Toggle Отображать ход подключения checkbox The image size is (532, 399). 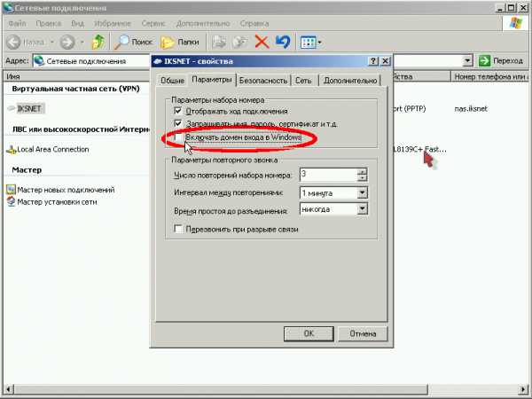[x=178, y=111]
